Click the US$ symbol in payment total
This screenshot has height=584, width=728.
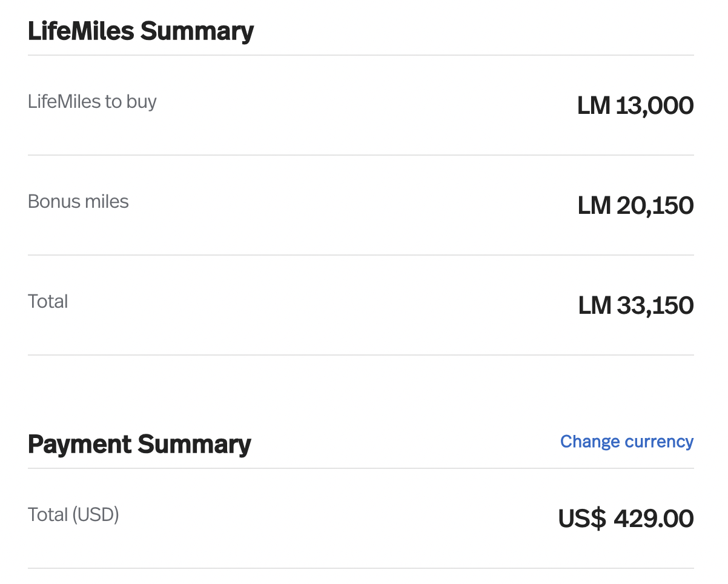point(582,519)
